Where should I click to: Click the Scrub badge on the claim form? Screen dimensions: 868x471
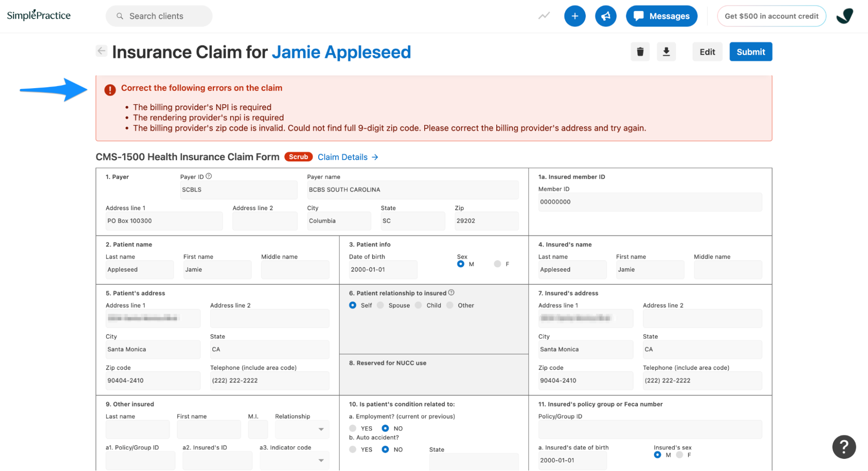coord(298,157)
